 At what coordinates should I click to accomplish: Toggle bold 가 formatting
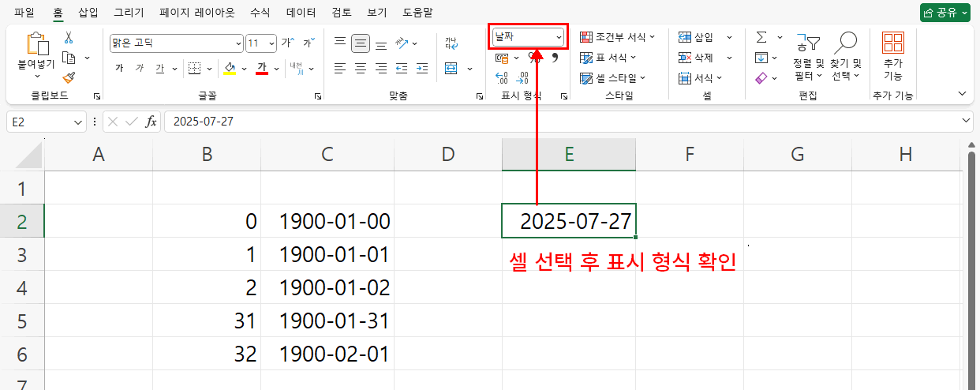click(119, 68)
